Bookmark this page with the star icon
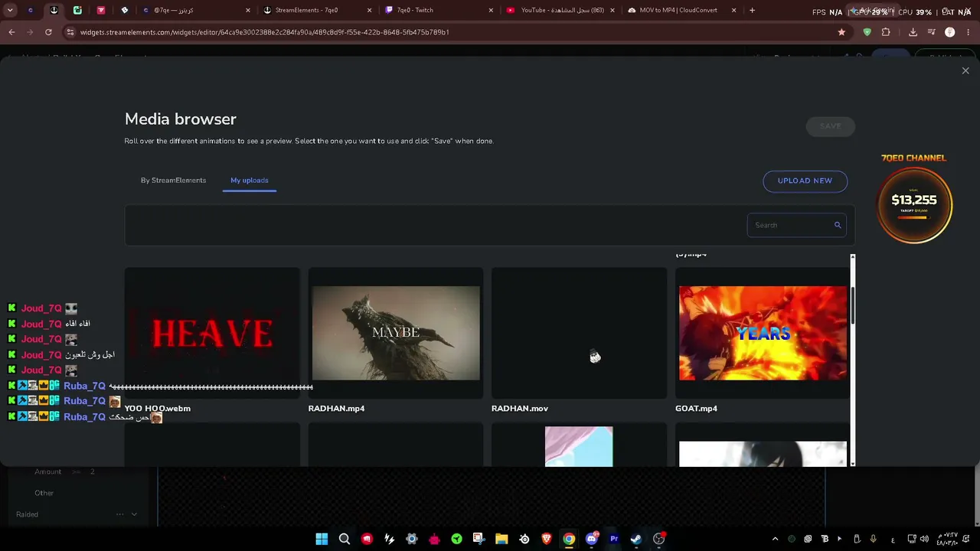The image size is (980, 551). [842, 32]
